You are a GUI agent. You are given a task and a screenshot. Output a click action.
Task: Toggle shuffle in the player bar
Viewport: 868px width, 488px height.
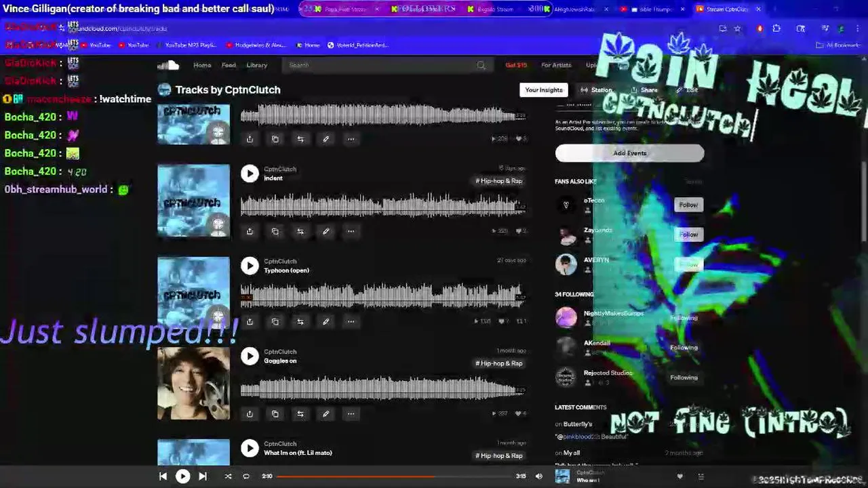tap(228, 476)
